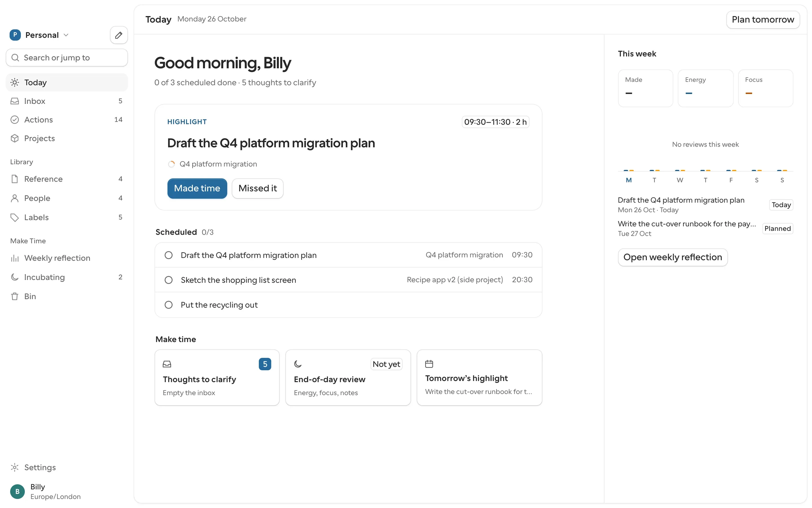Viewport: 812px width, 508px height.
Task: Click the Reference document icon
Action: (x=15, y=179)
